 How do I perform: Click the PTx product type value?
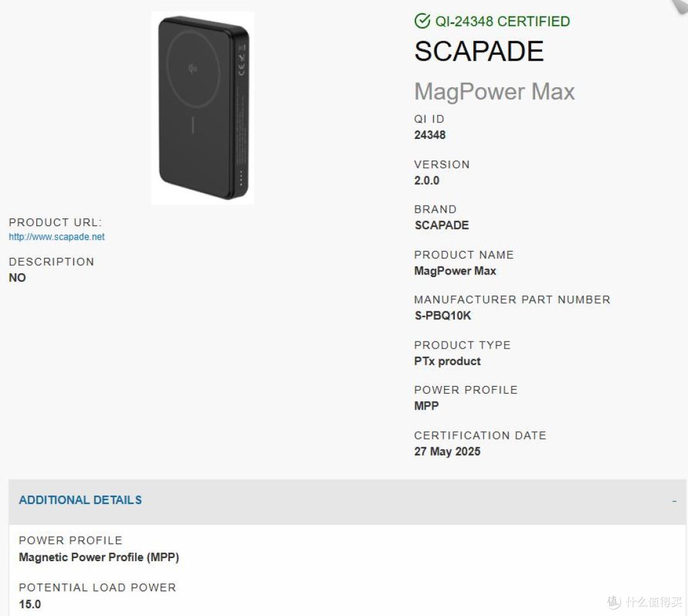(447, 361)
